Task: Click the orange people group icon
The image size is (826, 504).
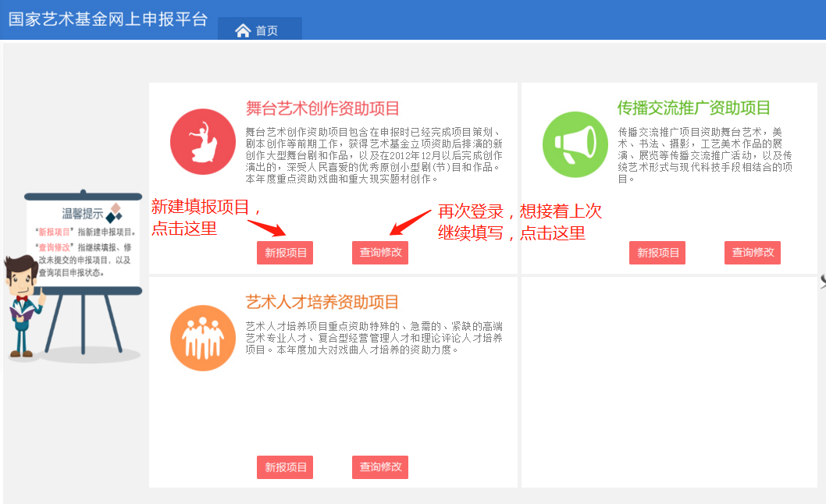Action: pyautogui.click(x=203, y=338)
